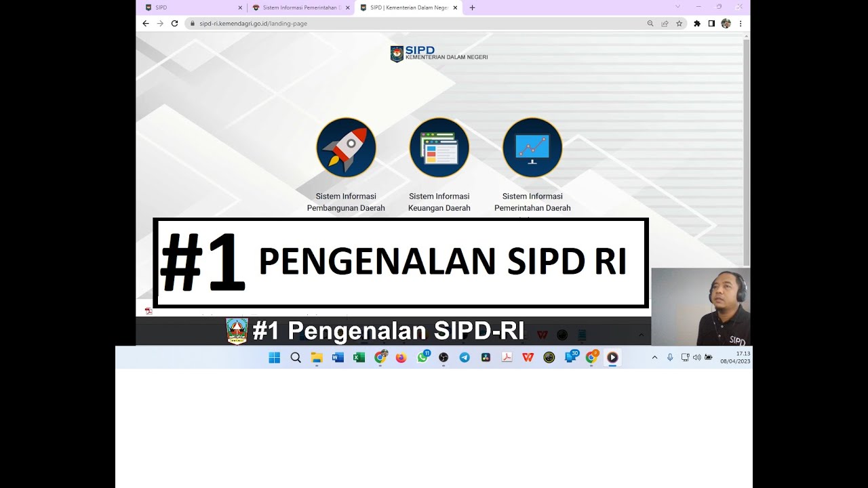The height and width of the screenshot is (488, 868).
Task: Launch Microsoft Excel from the taskbar
Action: tap(359, 357)
